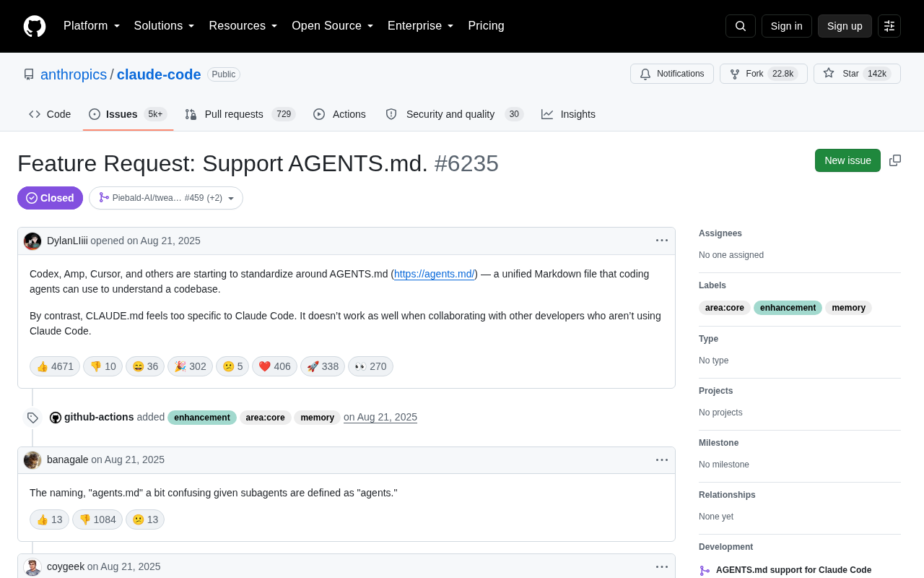This screenshot has height=578, width=924.
Task: Open the Pricing page
Action: click(486, 26)
